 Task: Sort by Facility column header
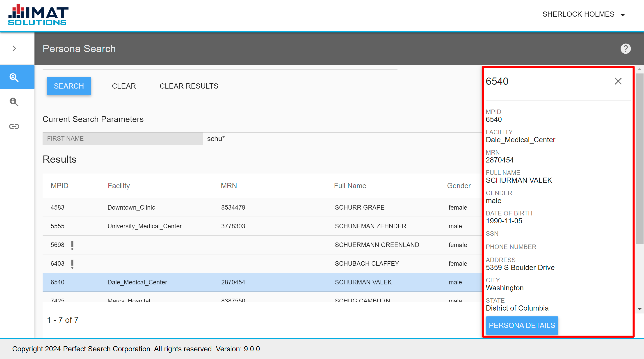[119, 186]
